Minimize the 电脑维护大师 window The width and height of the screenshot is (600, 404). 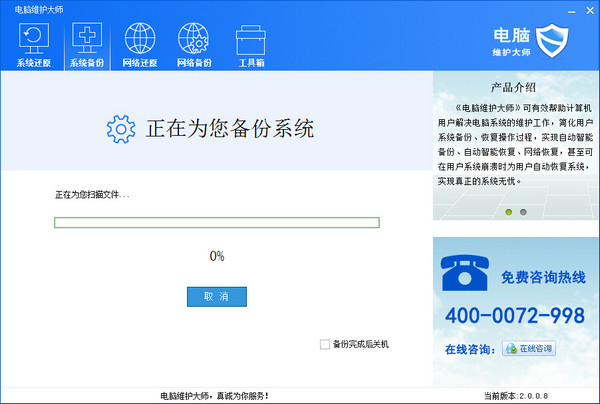[572, 11]
